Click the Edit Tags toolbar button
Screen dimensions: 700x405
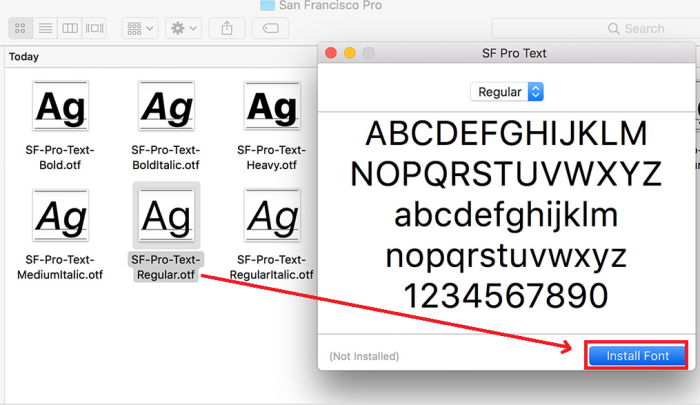coord(271,29)
